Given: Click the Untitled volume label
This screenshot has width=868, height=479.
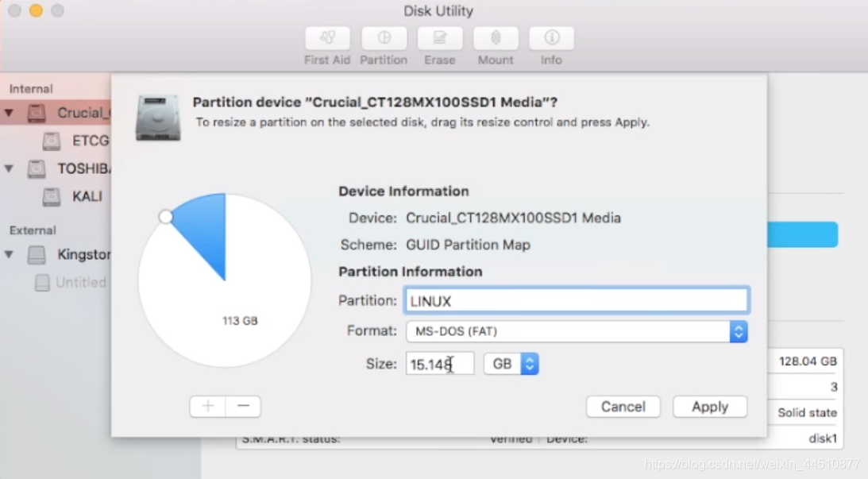Looking at the screenshot, I should pos(81,283).
